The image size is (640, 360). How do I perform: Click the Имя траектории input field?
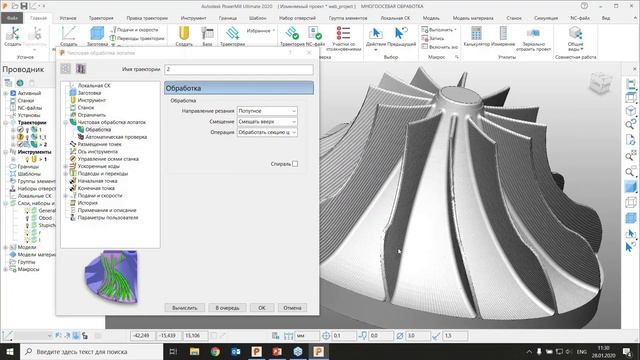pos(239,69)
